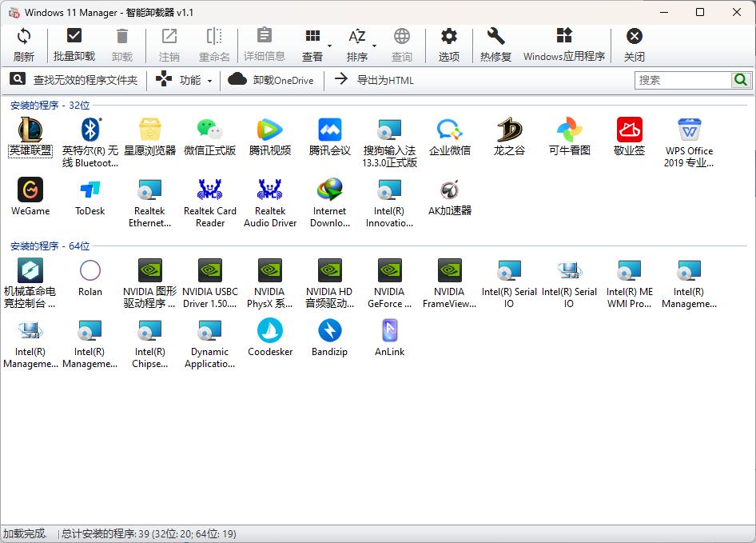Select the 星愿浏览器 program icon
This screenshot has width=756, height=543.
(150, 130)
